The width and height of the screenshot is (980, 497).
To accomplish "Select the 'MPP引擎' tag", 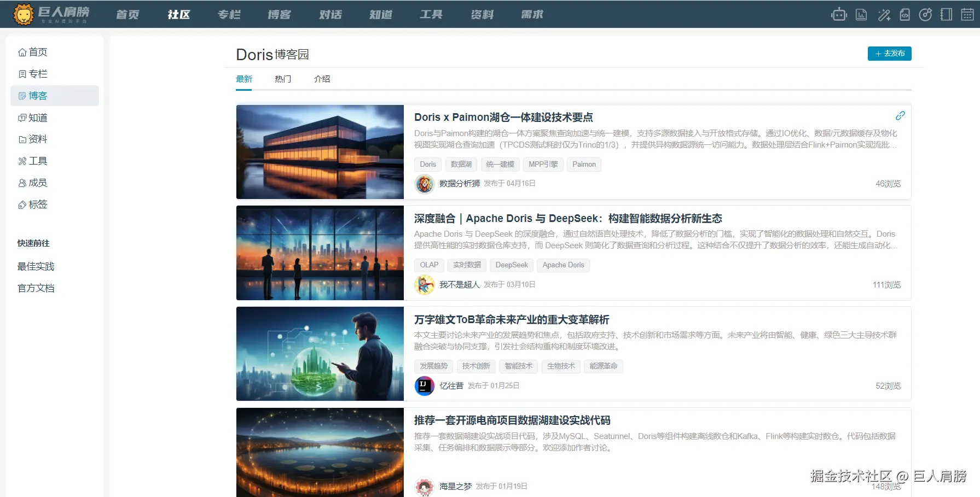I will tap(543, 164).
